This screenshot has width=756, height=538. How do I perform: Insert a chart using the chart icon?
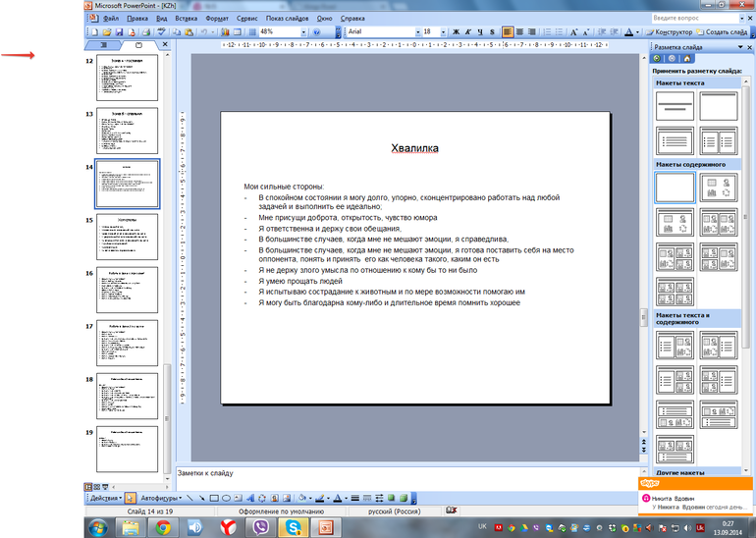225,31
